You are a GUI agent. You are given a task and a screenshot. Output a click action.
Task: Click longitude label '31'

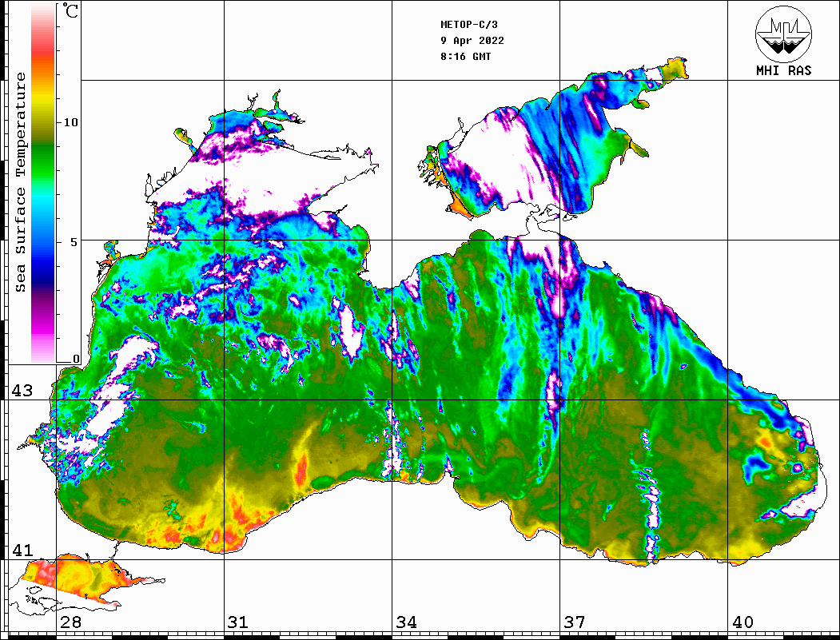click(238, 622)
